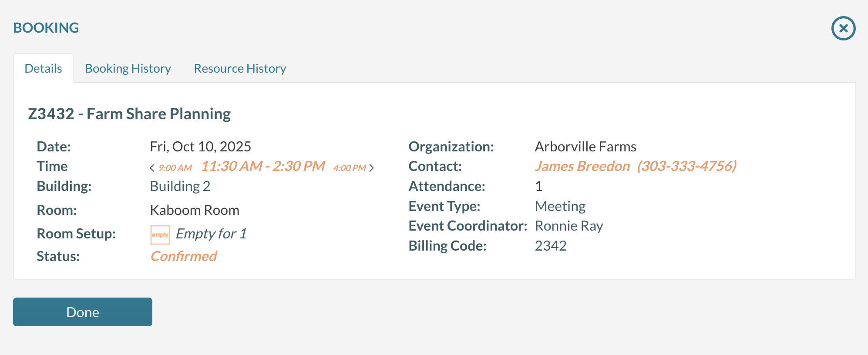The height and width of the screenshot is (355, 868).
Task: Open the Resource History tab
Action: (x=240, y=68)
